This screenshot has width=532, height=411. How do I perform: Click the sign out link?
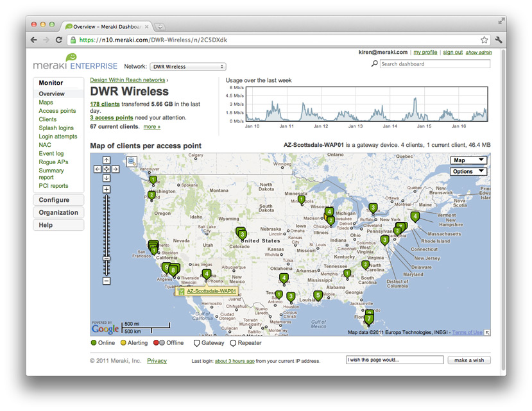click(x=452, y=52)
